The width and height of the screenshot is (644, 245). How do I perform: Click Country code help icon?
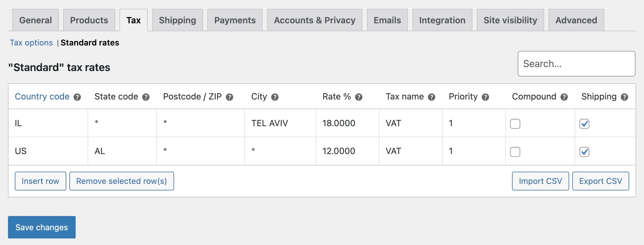point(77,97)
